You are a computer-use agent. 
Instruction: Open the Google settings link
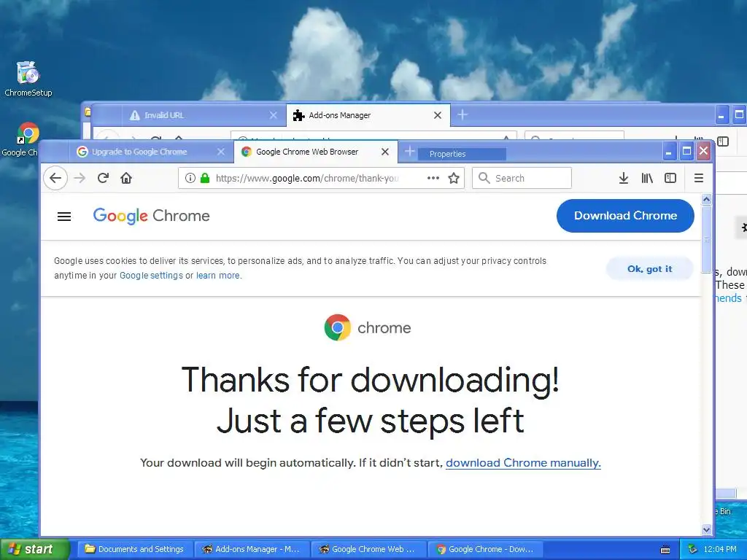151,275
